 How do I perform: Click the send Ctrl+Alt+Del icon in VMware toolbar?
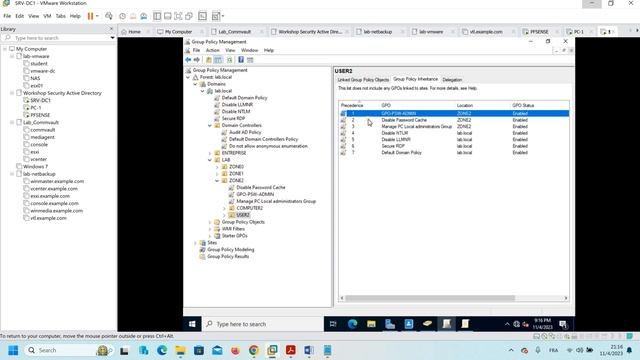point(109,16)
